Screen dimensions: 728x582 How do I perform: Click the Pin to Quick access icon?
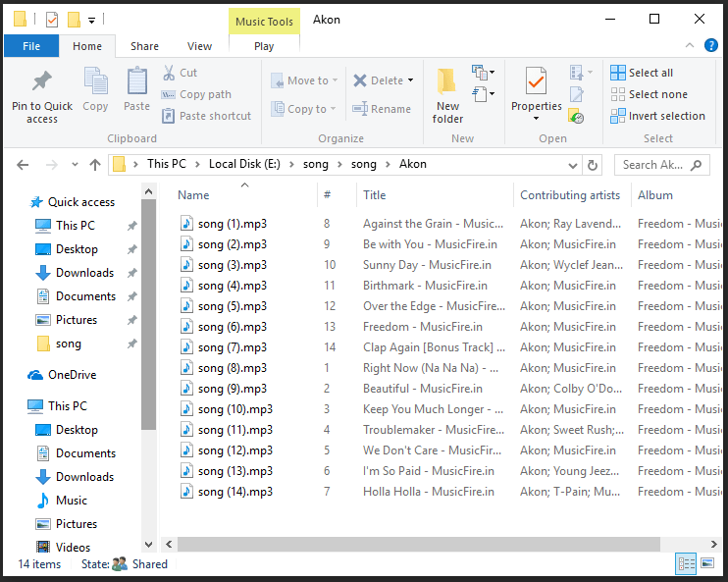[42, 81]
